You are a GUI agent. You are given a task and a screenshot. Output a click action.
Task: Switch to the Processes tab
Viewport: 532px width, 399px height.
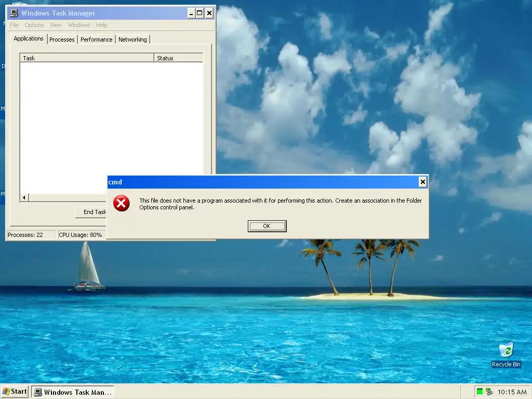coord(62,39)
